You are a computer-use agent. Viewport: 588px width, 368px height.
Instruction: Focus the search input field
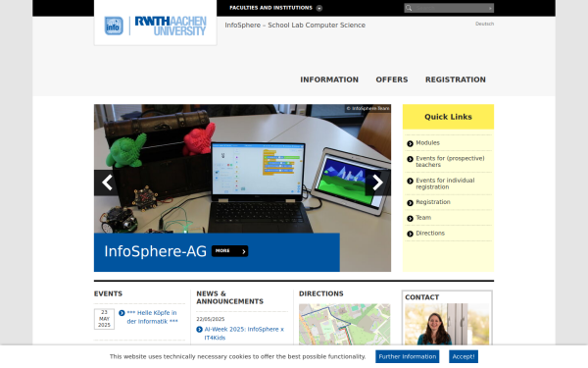(449, 8)
